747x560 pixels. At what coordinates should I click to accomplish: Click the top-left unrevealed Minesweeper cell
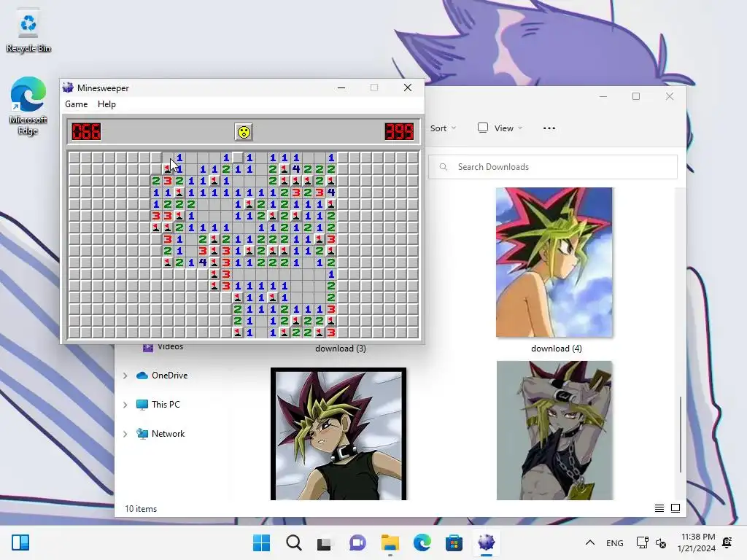tap(74, 157)
